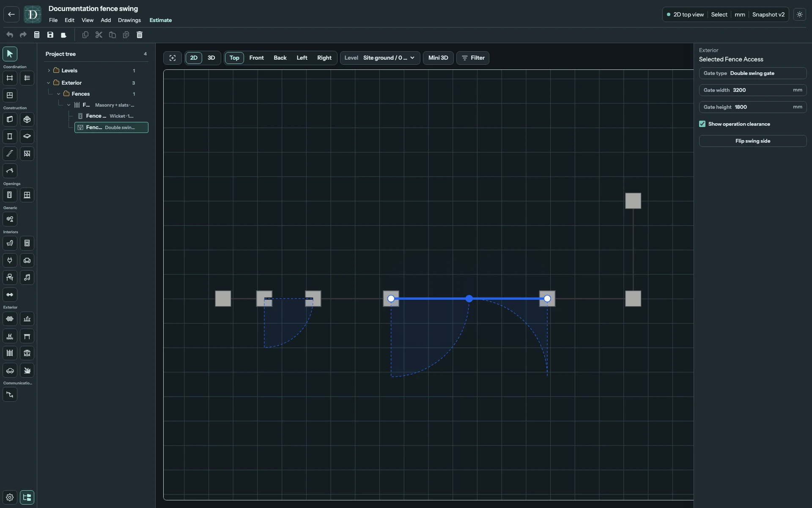Select the electrical plug tool
The image size is (812, 508).
click(10, 261)
